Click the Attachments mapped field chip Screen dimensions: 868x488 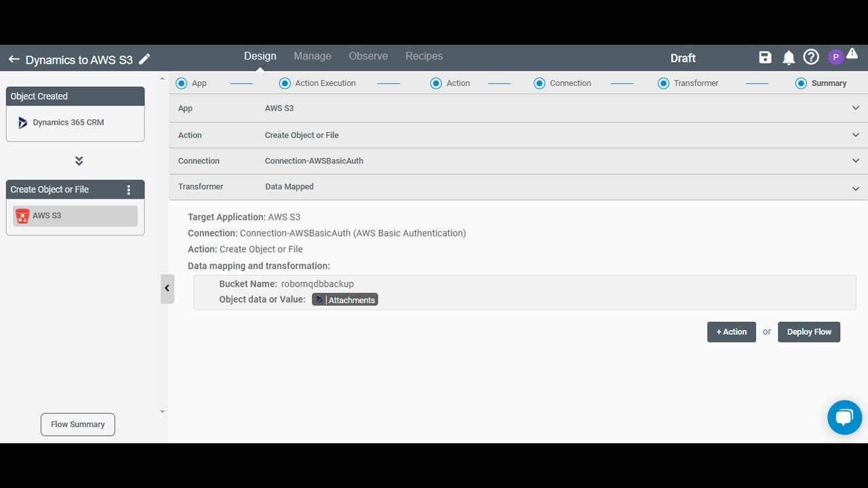(x=344, y=300)
